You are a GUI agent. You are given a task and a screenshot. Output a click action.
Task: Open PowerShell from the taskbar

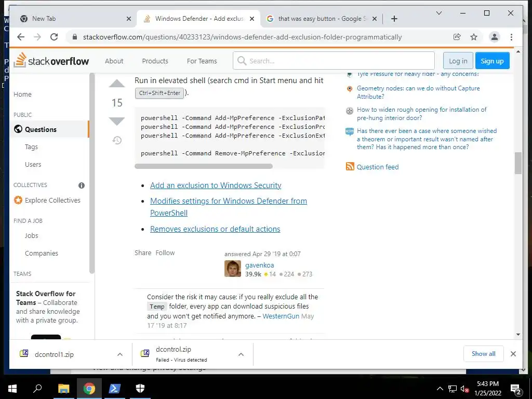pyautogui.click(x=114, y=389)
